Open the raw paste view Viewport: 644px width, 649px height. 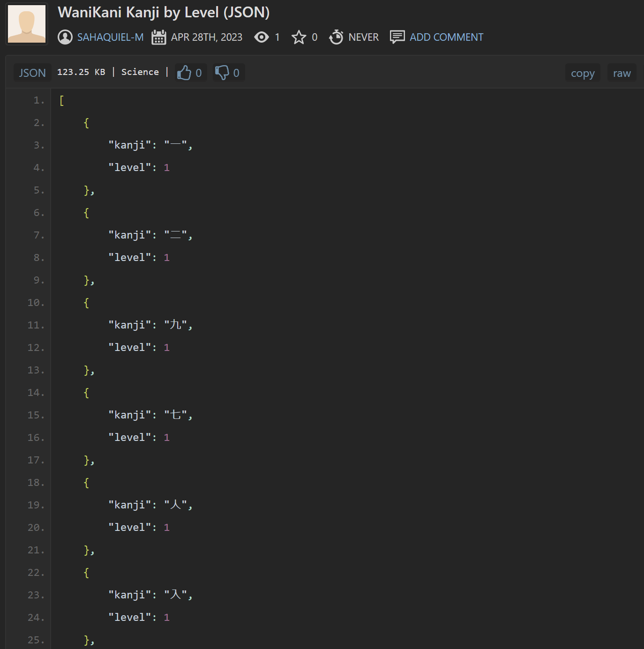[x=622, y=73]
